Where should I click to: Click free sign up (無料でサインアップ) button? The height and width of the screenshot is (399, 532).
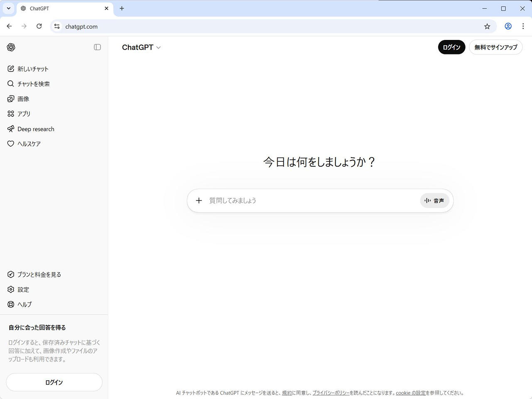point(495,47)
